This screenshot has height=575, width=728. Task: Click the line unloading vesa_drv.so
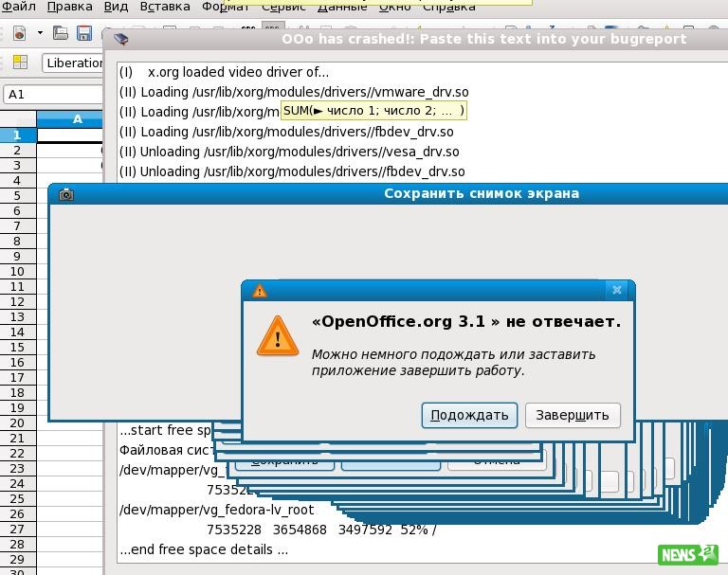click(x=289, y=152)
